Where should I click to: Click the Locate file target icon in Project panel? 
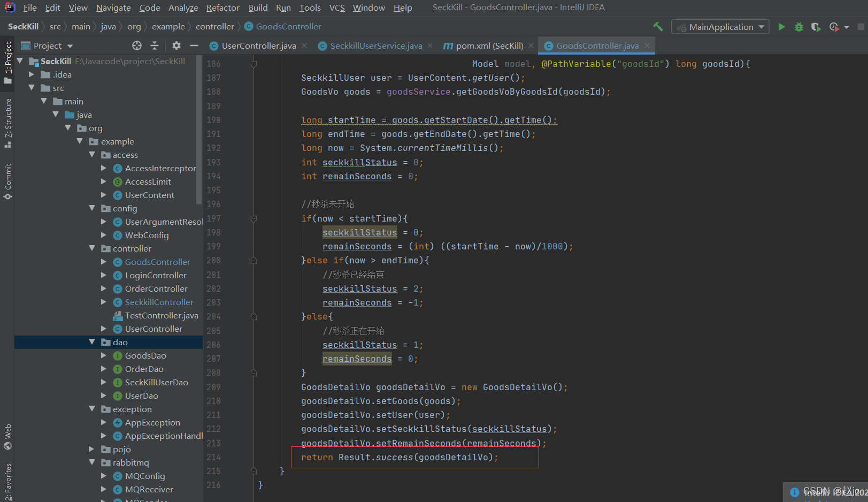(137, 45)
